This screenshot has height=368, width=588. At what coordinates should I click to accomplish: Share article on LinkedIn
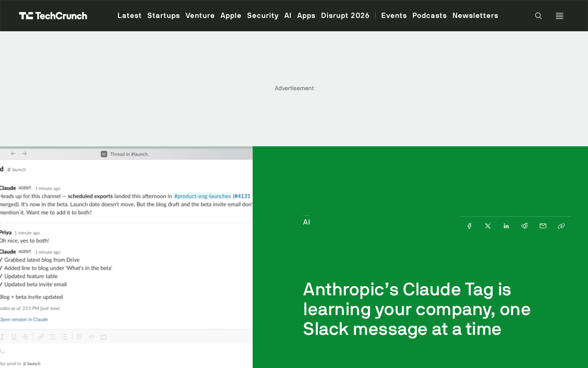506,226
